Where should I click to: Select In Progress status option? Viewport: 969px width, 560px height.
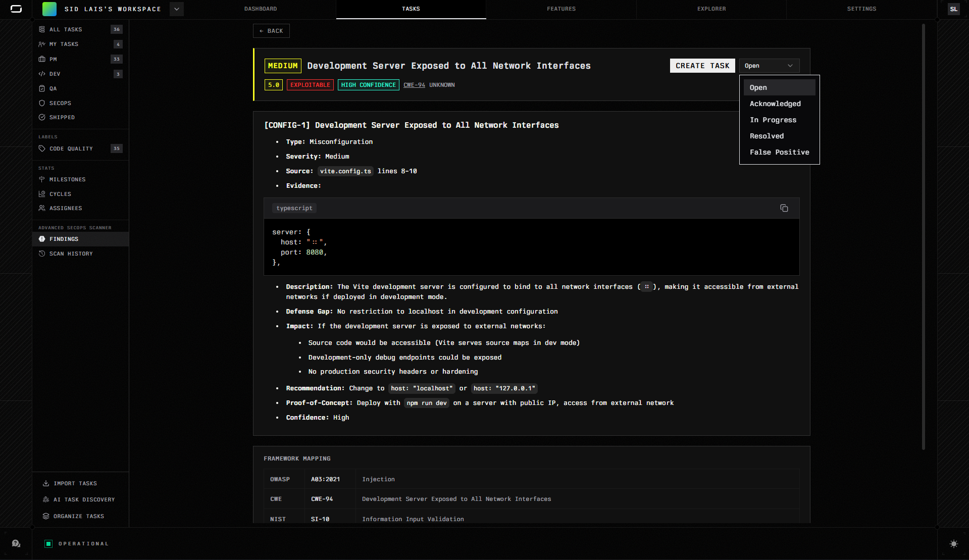[x=779, y=120]
